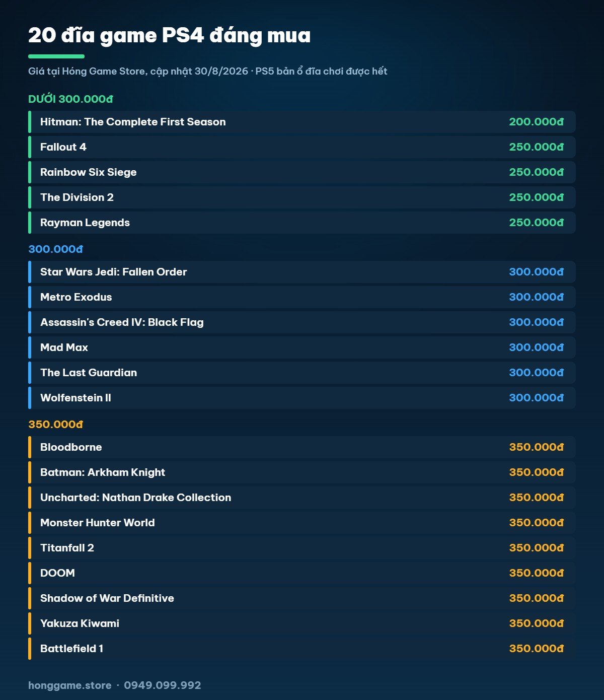The image size is (604, 700).
Task: Click the price of Yakuza Kiwami
Action: point(536,623)
